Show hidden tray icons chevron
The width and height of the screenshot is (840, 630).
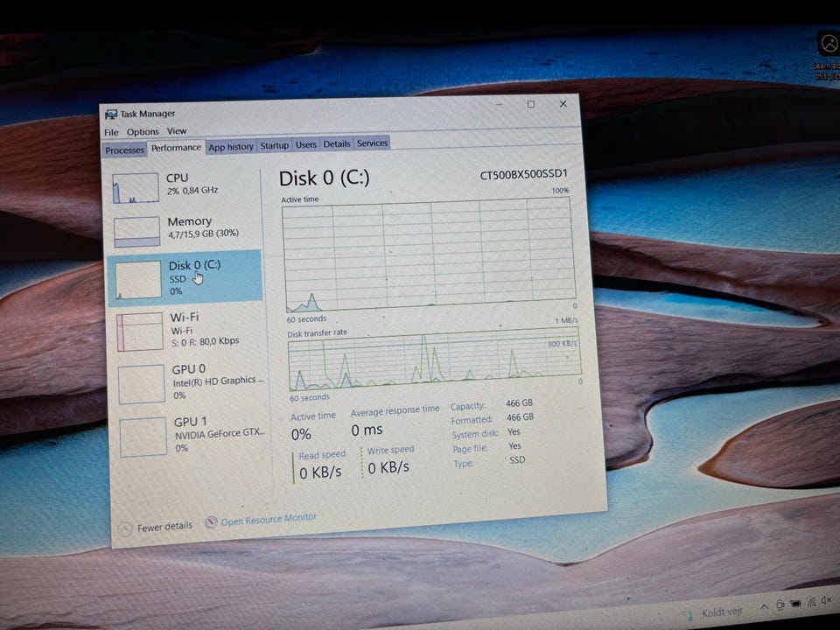(x=764, y=607)
